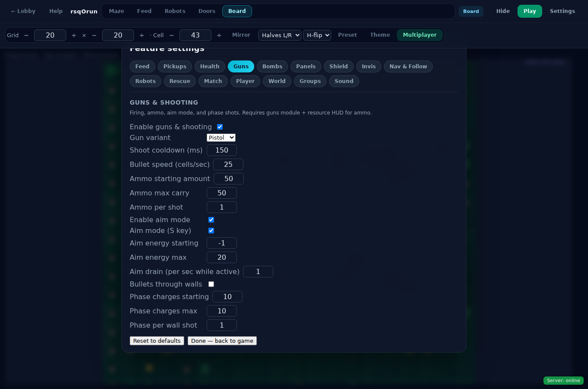
Task: Select the Bombs feature settings tab
Action: click(272, 67)
